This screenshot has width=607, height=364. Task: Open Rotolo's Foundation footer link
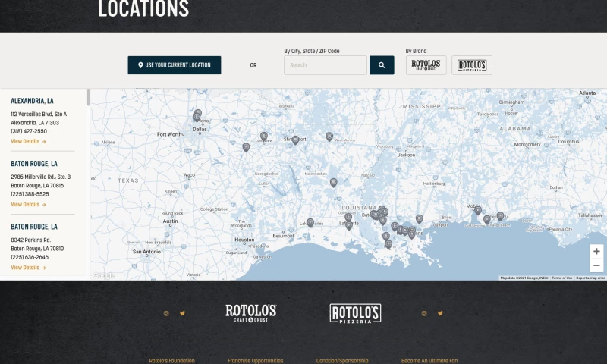172,361
